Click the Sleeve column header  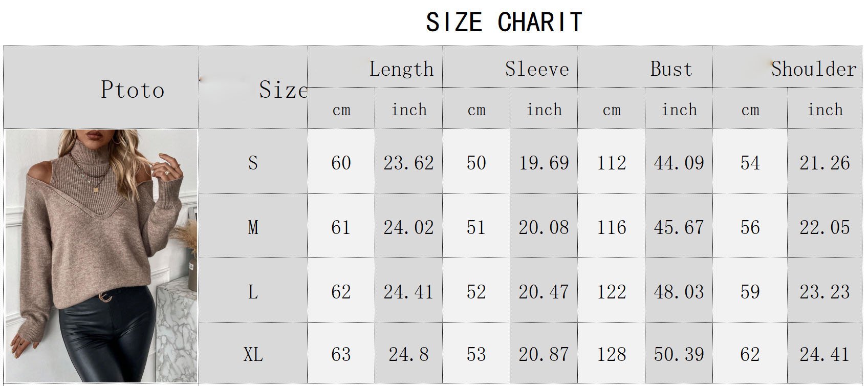point(536,69)
